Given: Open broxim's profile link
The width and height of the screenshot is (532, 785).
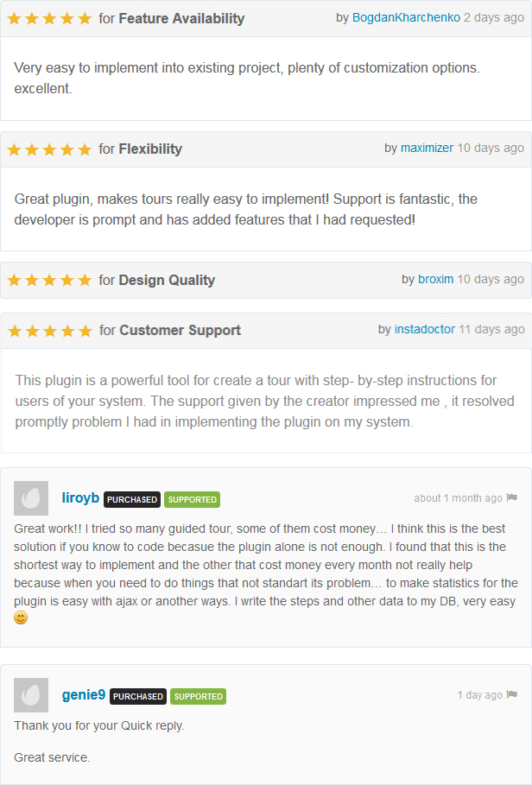Looking at the screenshot, I should point(435,279).
